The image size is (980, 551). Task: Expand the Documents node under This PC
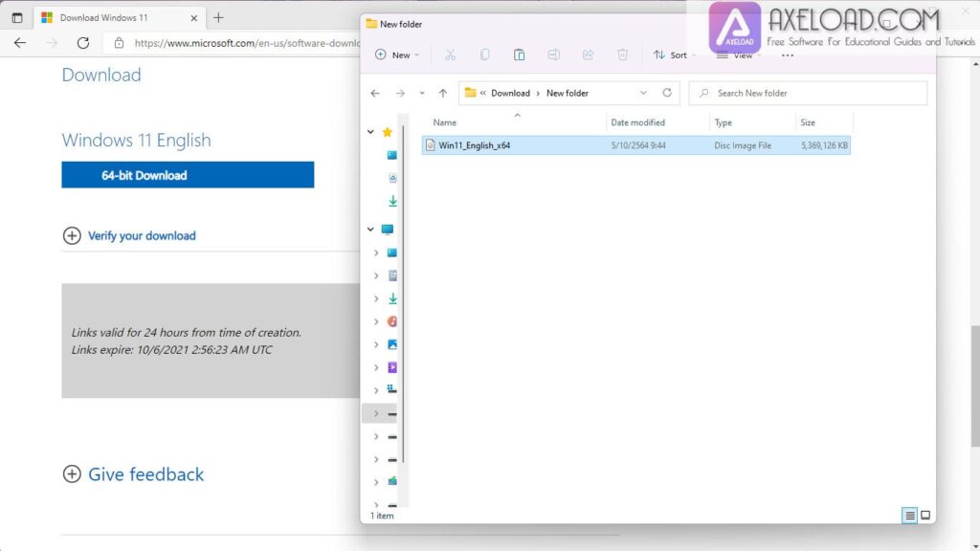tap(376, 275)
